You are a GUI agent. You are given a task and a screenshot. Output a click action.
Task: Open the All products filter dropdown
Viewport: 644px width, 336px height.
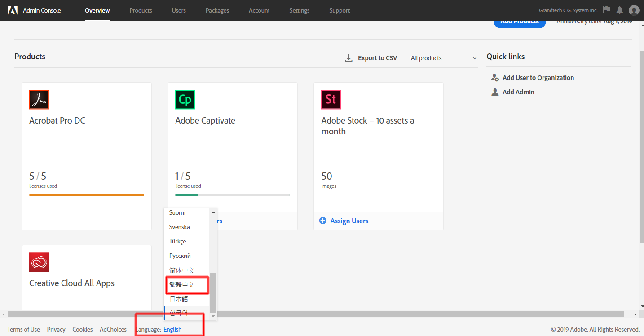[x=444, y=58]
